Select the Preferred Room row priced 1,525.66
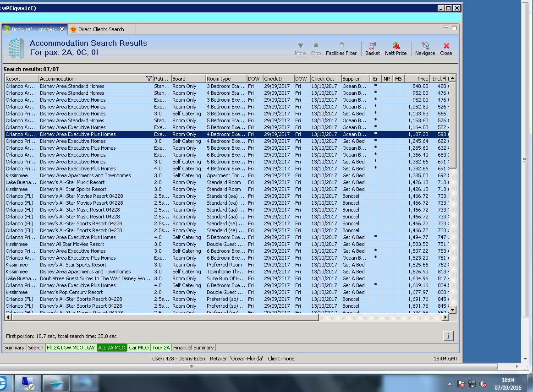 coord(227,265)
